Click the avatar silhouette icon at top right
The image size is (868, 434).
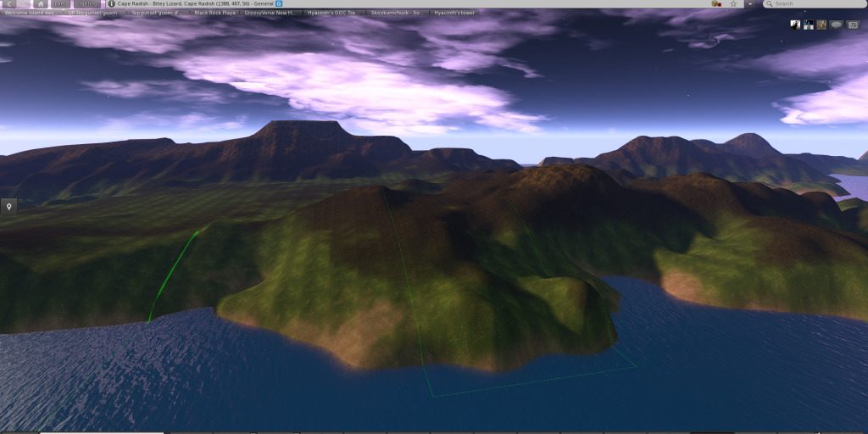[x=796, y=25]
